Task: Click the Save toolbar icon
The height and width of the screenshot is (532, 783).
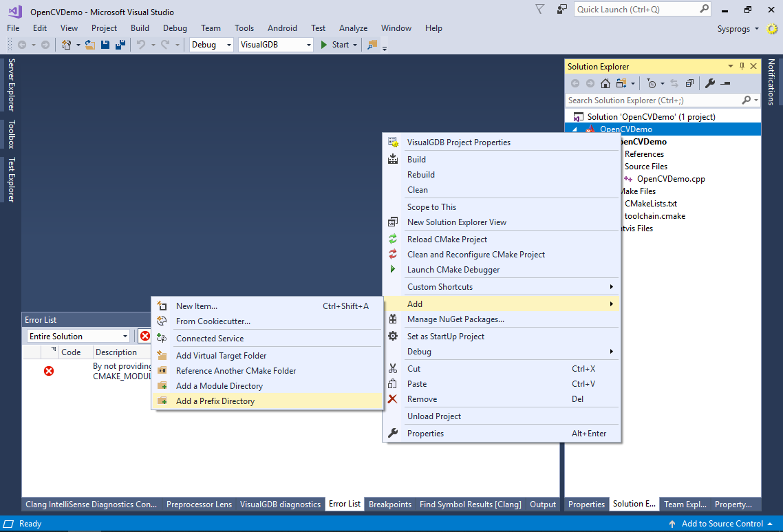Action: coord(105,45)
